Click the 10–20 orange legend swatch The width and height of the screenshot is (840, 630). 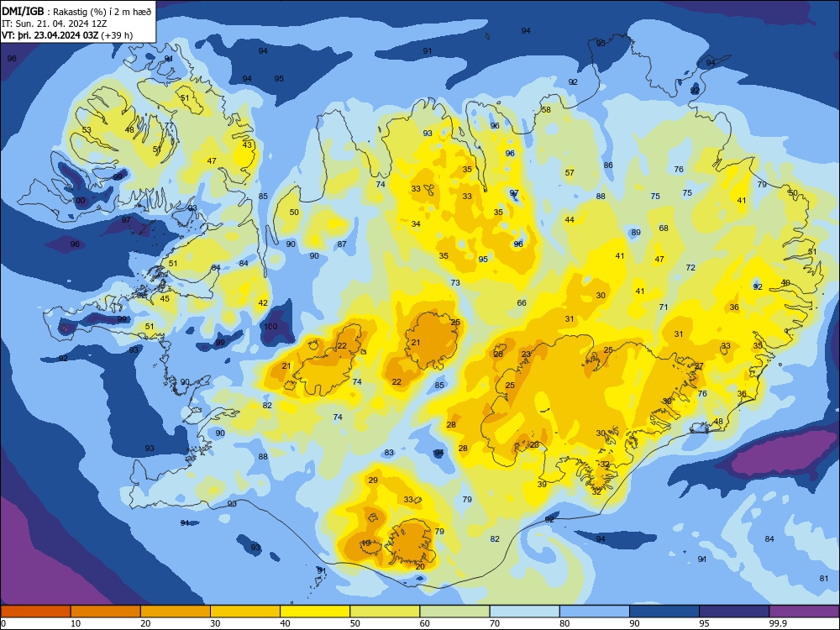(106, 612)
